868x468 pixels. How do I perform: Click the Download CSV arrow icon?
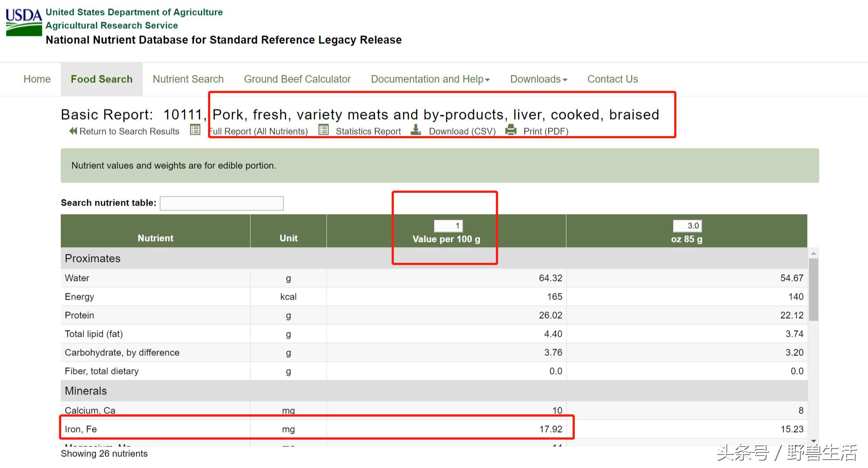point(416,130)
